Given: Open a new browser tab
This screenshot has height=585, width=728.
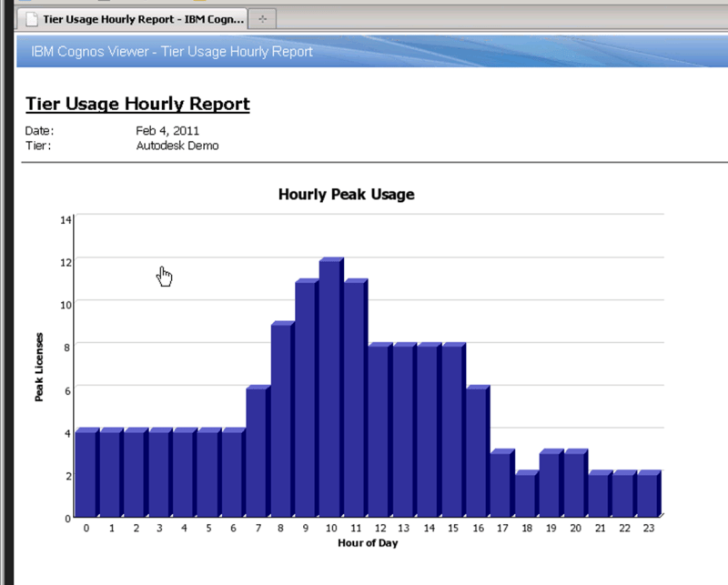Looking at the screenshot, I should pos(262,18).
